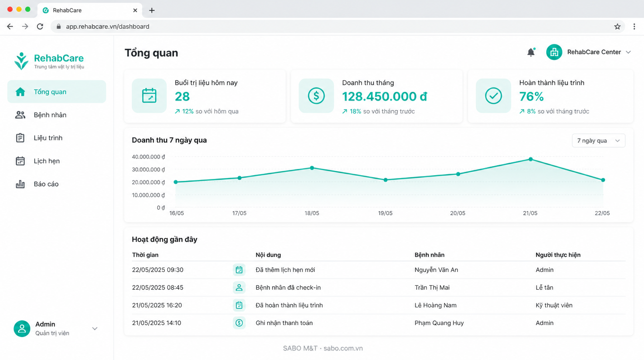The width and height of the screenshot is (644, 360).
Task: Click the checkmark icon on Hoàn thành liệu trình card
Action: click(x=494, y=96)
